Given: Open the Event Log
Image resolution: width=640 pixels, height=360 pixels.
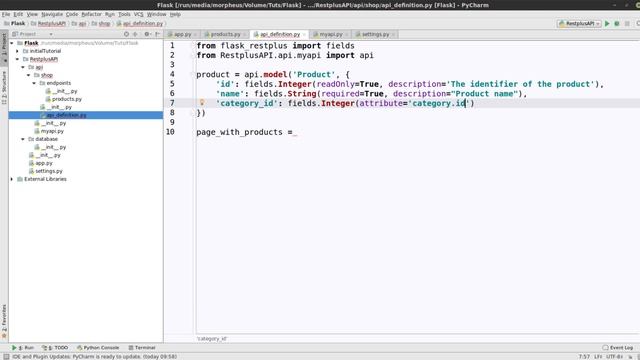Looking at the screenshot, I should pyautogui.click(x=618, y=348).
